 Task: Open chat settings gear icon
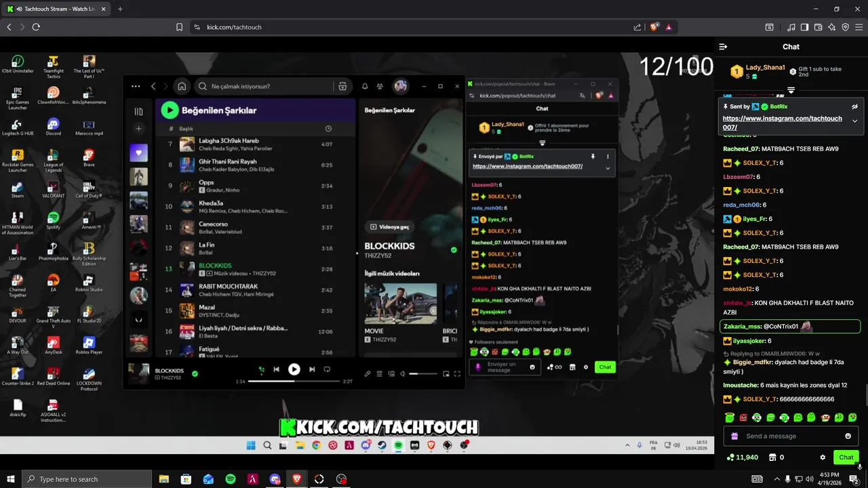[823, 457]
